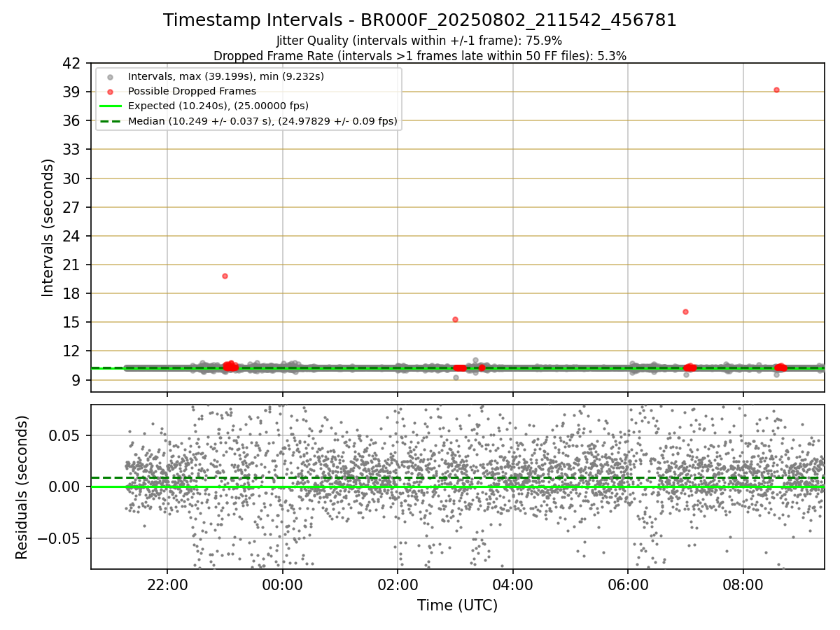
Task: Click the 04:00 x-axis tick label
Action: (x=513, y=584)
